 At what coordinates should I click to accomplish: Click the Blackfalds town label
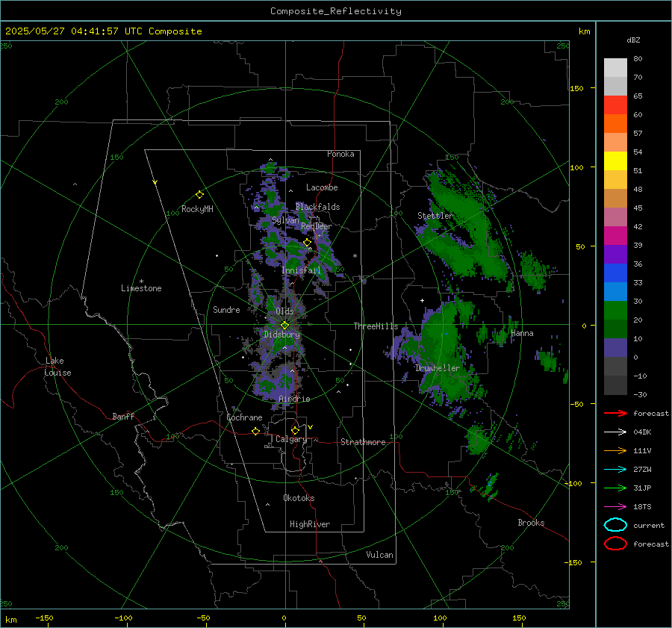click(x=317, y=207)
